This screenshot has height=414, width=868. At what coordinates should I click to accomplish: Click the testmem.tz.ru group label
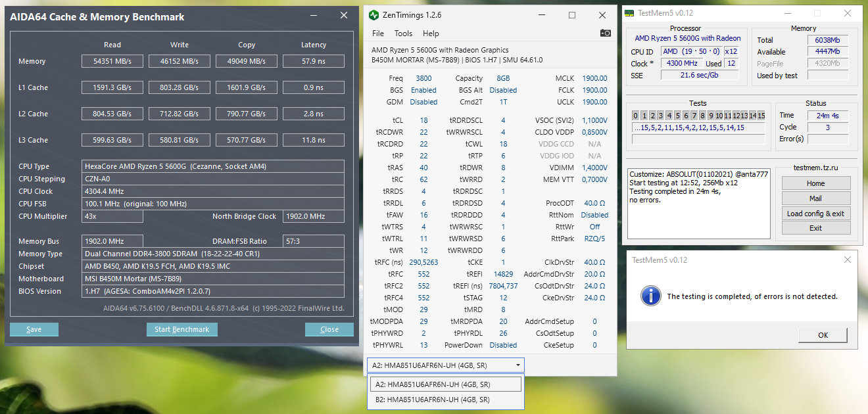click(815, 168)
